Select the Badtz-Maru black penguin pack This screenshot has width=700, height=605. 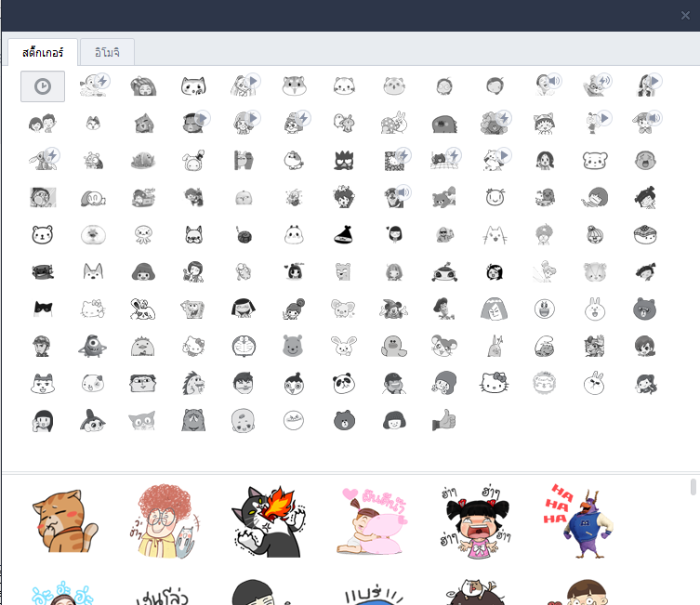click(x=344, y=160)
